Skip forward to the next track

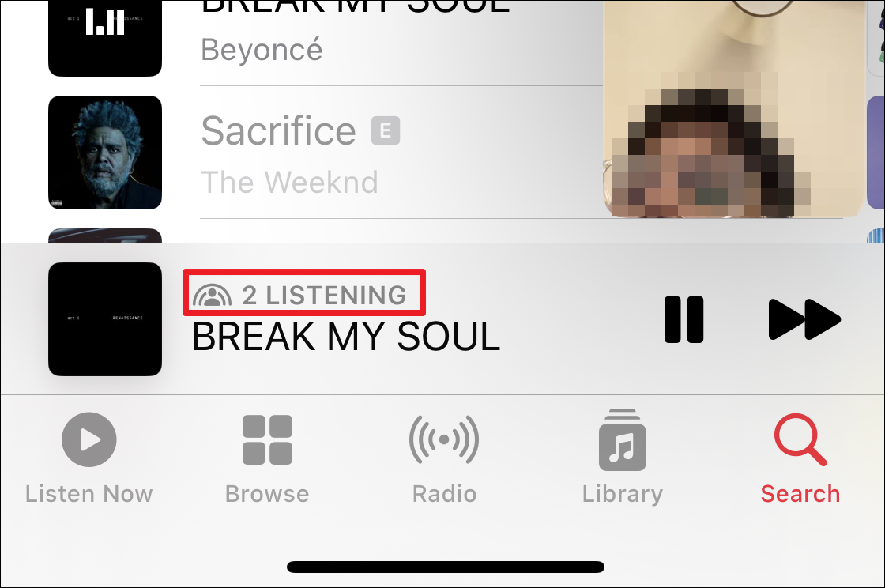point(805,319)
